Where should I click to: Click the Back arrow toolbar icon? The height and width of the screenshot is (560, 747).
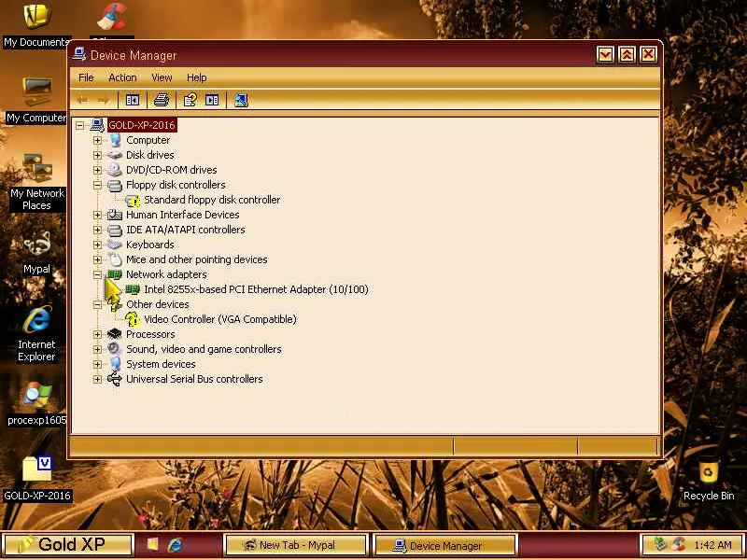(x=83, y=100)
